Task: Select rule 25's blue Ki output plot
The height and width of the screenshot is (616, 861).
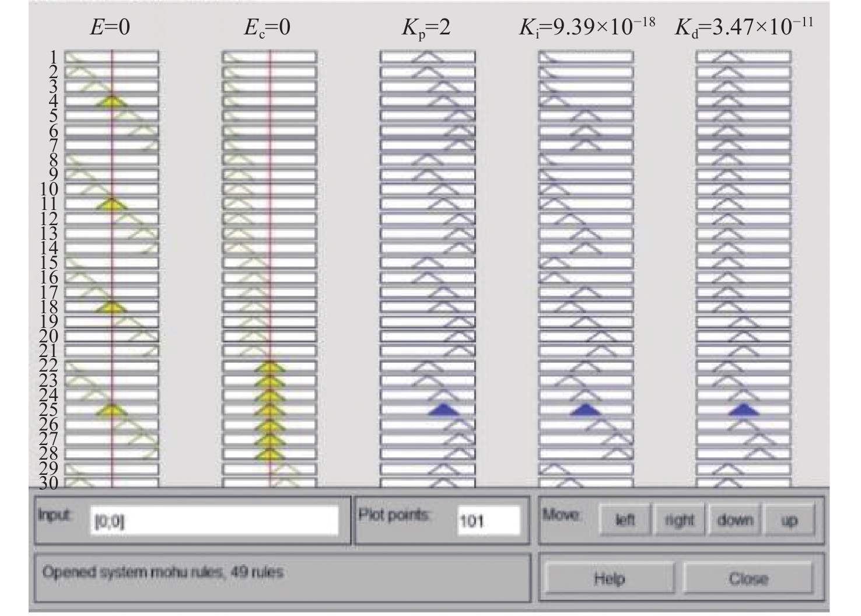Action: coord(586,409)
